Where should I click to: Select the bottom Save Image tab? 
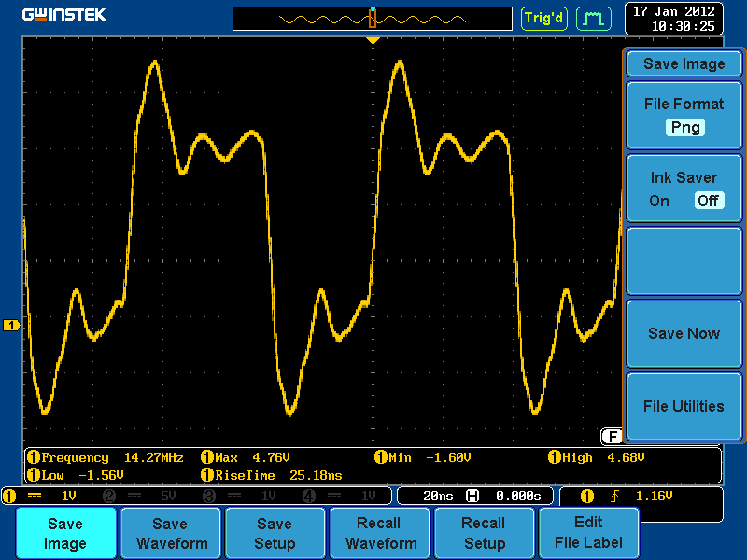click(x=65, y=533)
